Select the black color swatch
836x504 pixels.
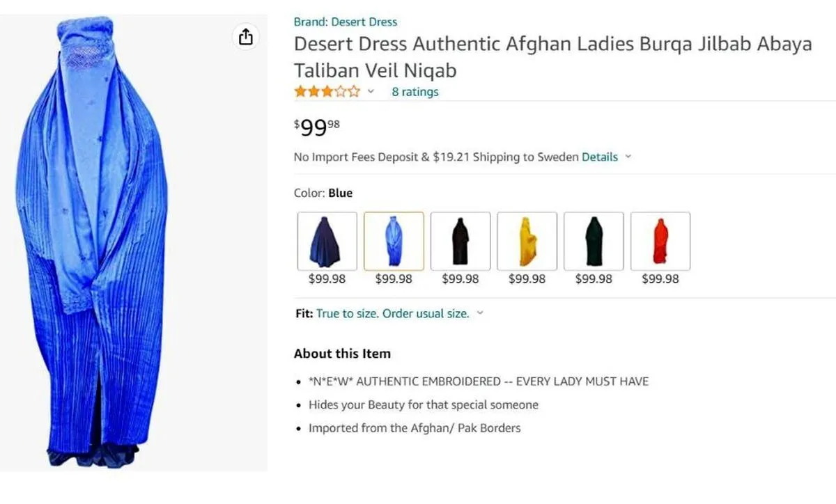pos(460,241)
